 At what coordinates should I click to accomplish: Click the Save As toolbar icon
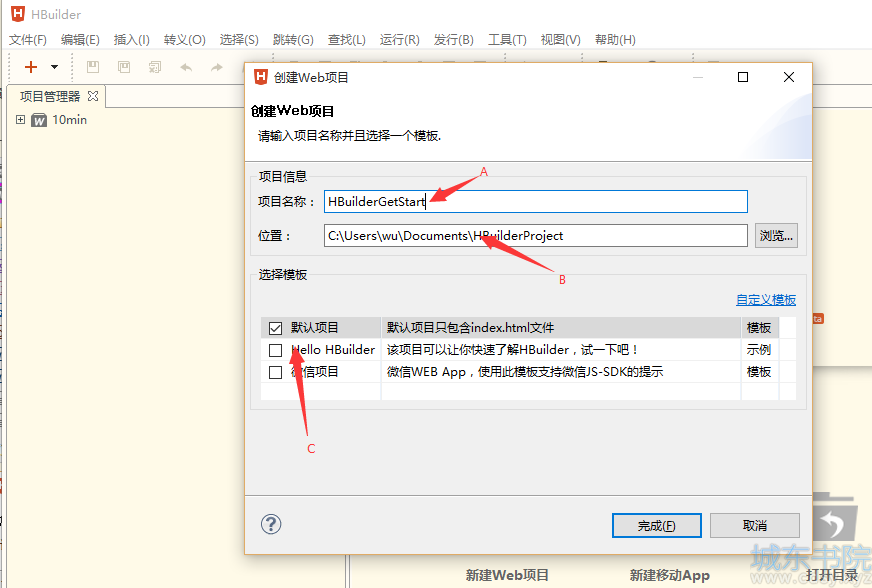pyautogui.click(x=124, y=67)
